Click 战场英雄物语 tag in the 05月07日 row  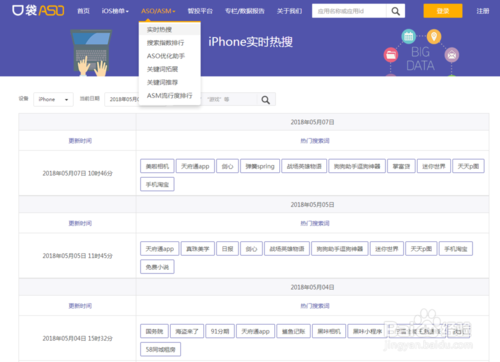(x=304, y=166)
